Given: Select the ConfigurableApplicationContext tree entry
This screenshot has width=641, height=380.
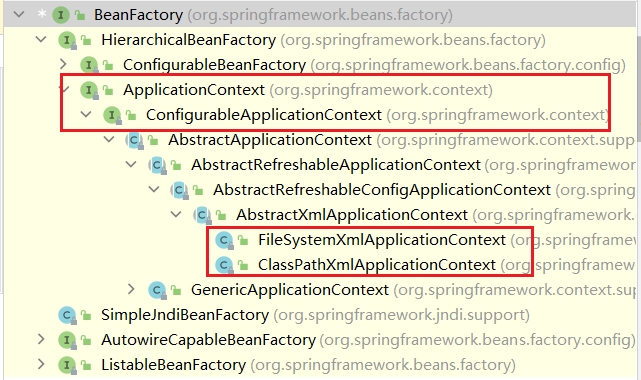Looking at the screenshot, I should (x=264, y=115).
